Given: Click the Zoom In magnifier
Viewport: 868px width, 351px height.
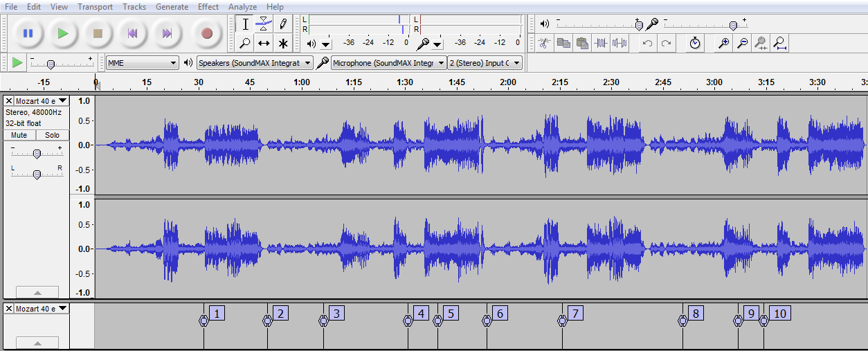Looking at the screenshot, I should [723, 44].
